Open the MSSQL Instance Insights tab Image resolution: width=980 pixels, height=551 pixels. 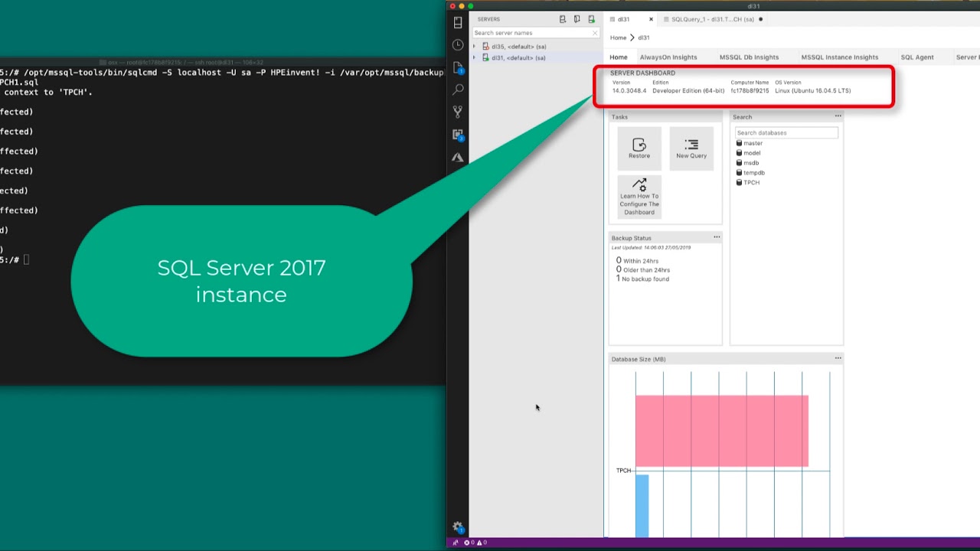coord(840,57)
